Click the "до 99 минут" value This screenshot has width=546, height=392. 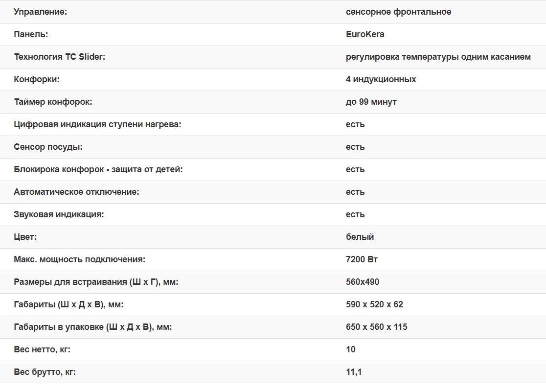point(371,102)
